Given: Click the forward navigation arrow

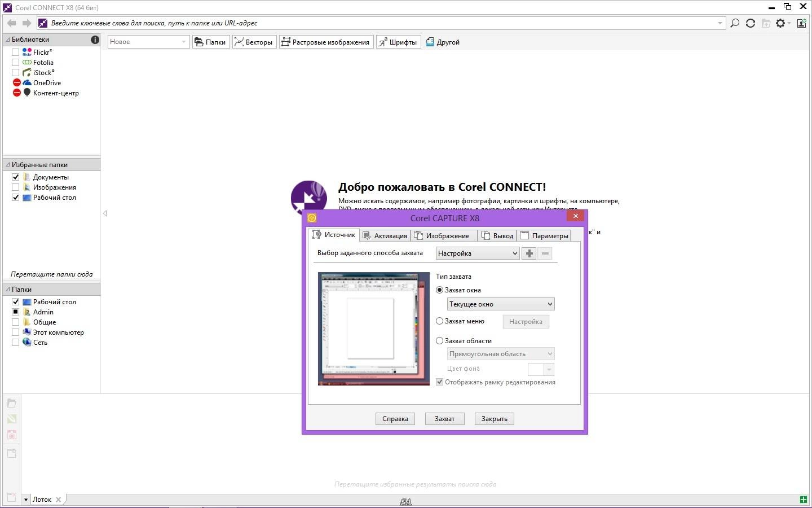Looking at the screenshot, I should coord(27,23).
